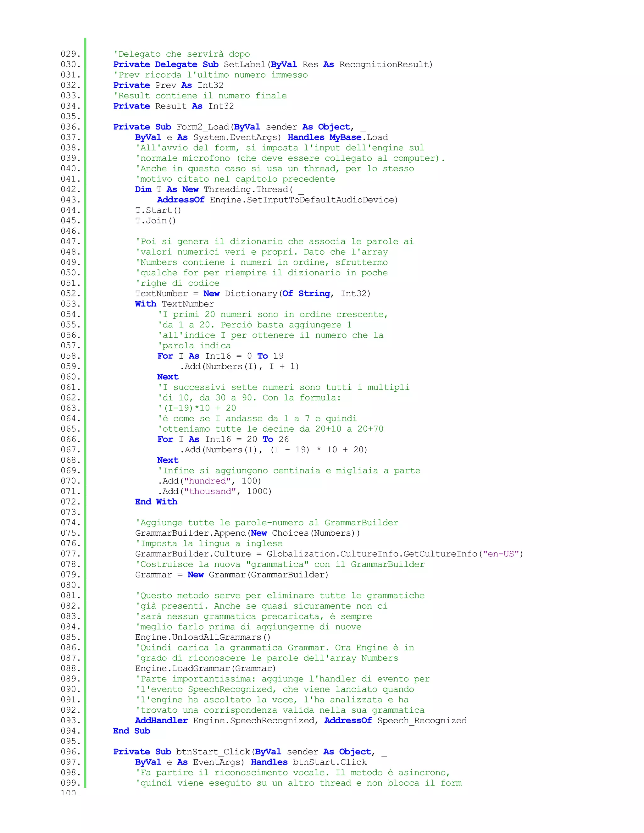Click the End Sub statement on line 094

click(132, 731)
